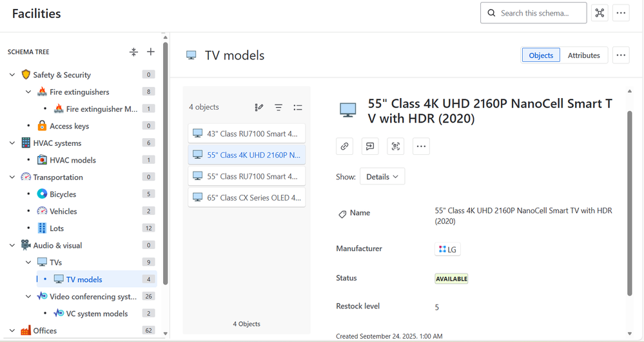Click the object details vertical scrollbar
Image resolution: width=644 pixels, height=342 pixels.
click(x=630, y=203)
